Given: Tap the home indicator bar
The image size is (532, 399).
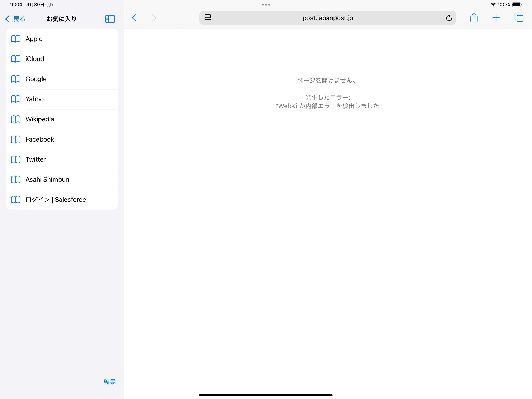Looking at the screenshot, I should tap(266, 395).
